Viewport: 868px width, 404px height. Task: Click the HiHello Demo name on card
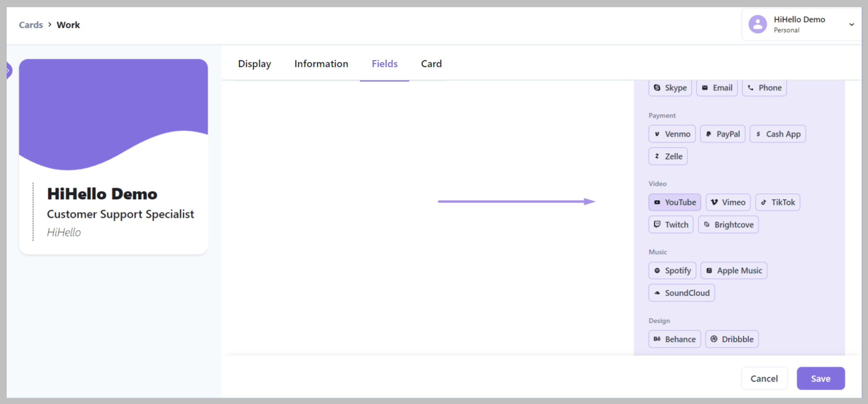coord(102,194)
